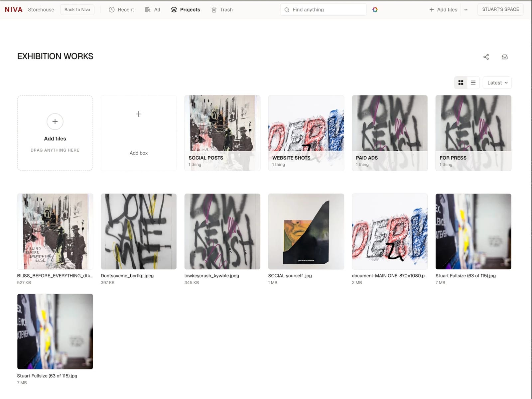
Task: Click the 397 KB file size text
Action: point(108,283)
